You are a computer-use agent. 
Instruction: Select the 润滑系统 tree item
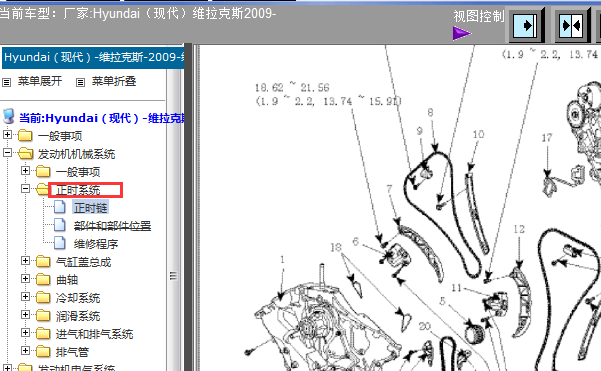[x=78, y=316]
